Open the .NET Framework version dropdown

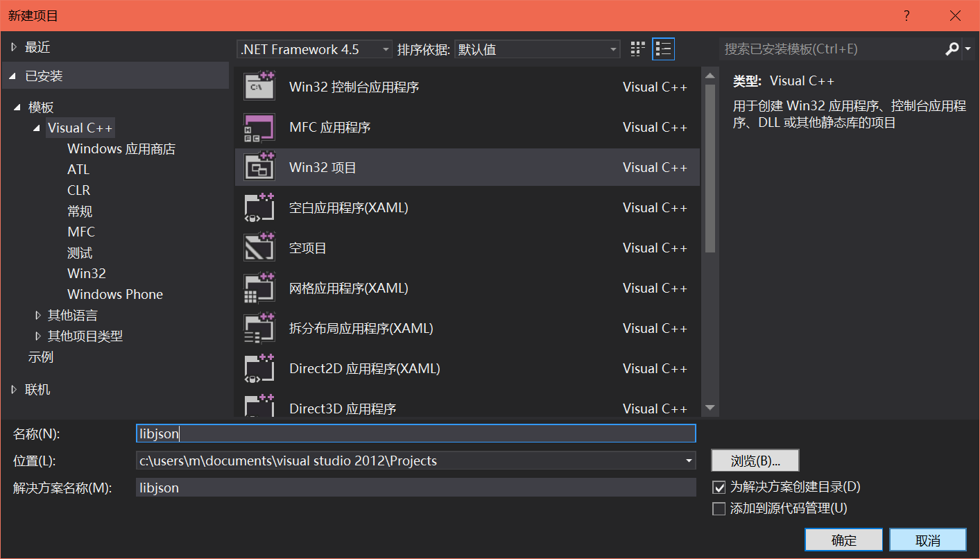[314, 49]
